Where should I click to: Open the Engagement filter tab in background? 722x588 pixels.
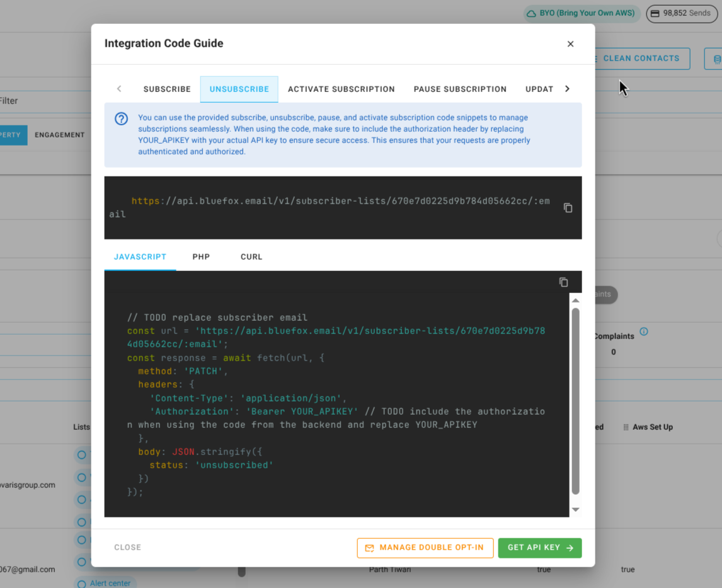[x=59, y=135]
